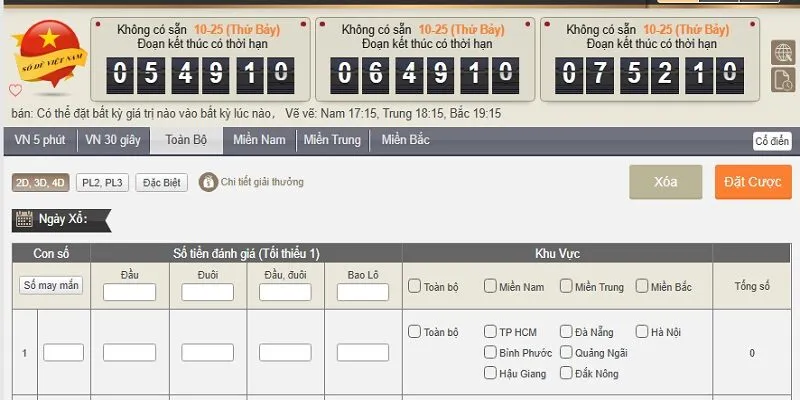800x400 pixels.
Task: Click the heart favorite icon
Action: [x=15, y=90]
